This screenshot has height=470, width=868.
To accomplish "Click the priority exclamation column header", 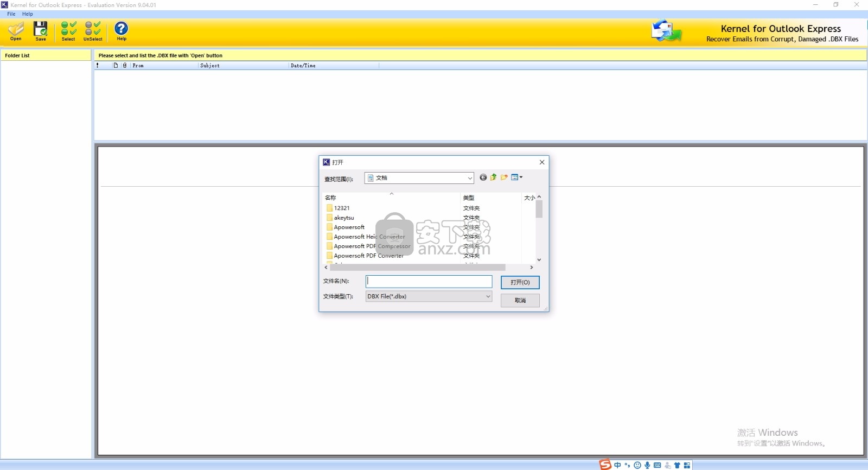I will click(x=98, y=66).
